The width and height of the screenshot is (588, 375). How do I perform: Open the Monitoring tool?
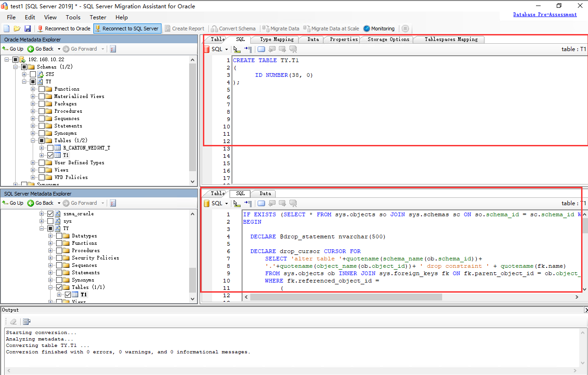click(379, 29)
